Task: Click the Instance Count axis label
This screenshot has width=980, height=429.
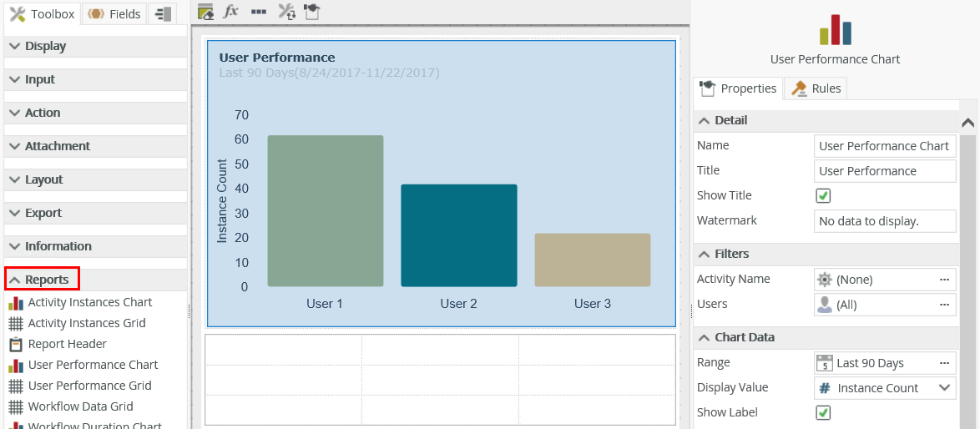Action: click(222, 200)
